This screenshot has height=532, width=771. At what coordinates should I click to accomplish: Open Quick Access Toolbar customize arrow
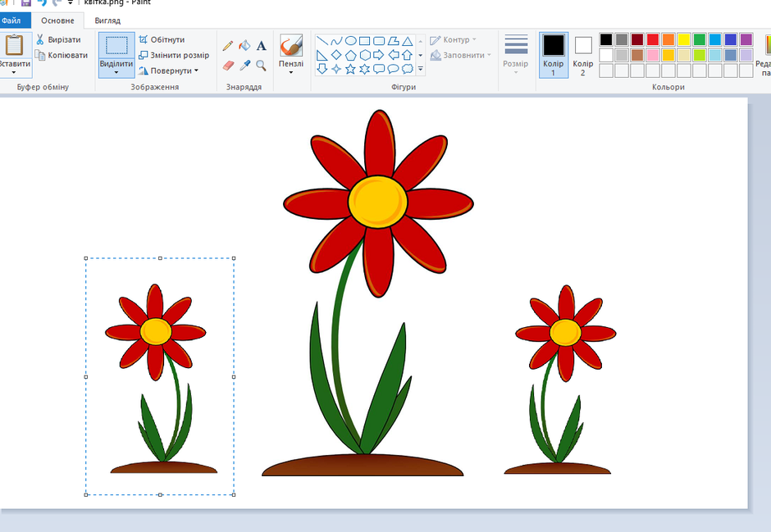click(71, 2)
